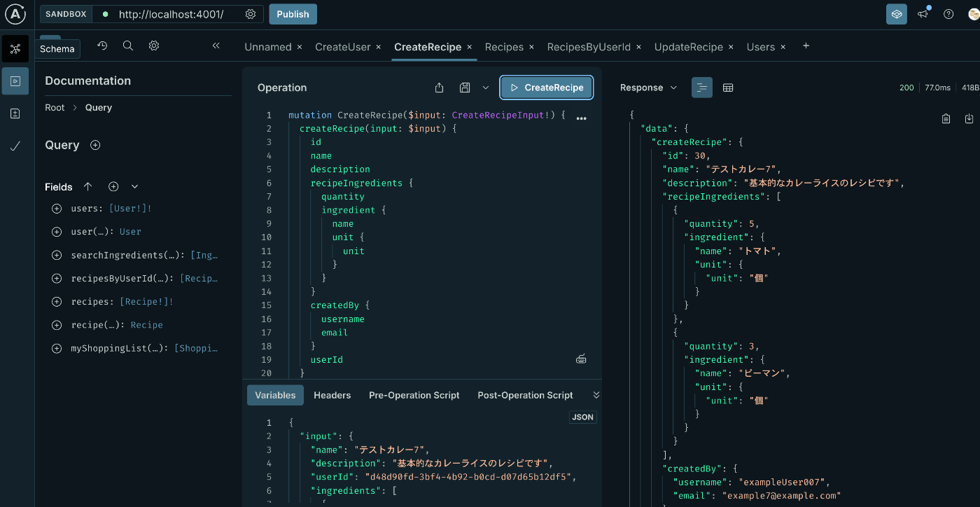980x507 pixels.
Task: Save the operation with the disk icon
Action: [x=465, y=88]
